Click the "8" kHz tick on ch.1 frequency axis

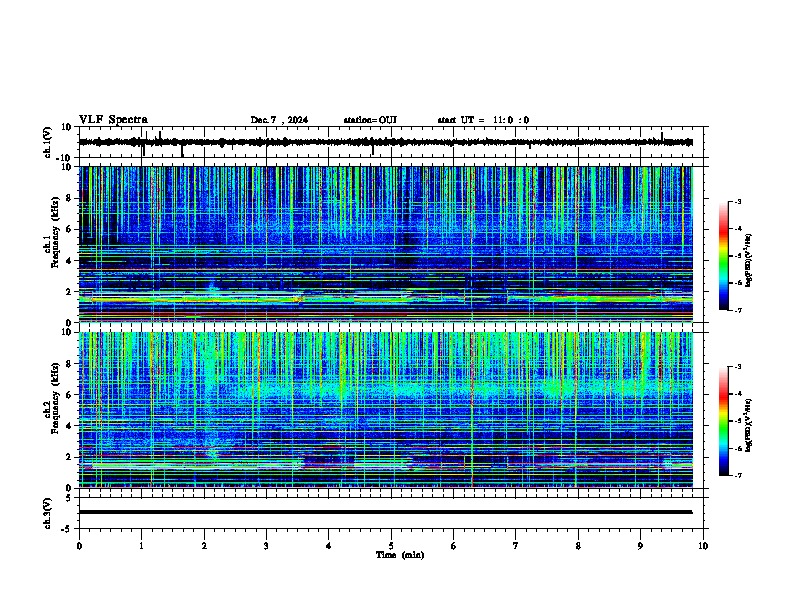pos(69,198)
